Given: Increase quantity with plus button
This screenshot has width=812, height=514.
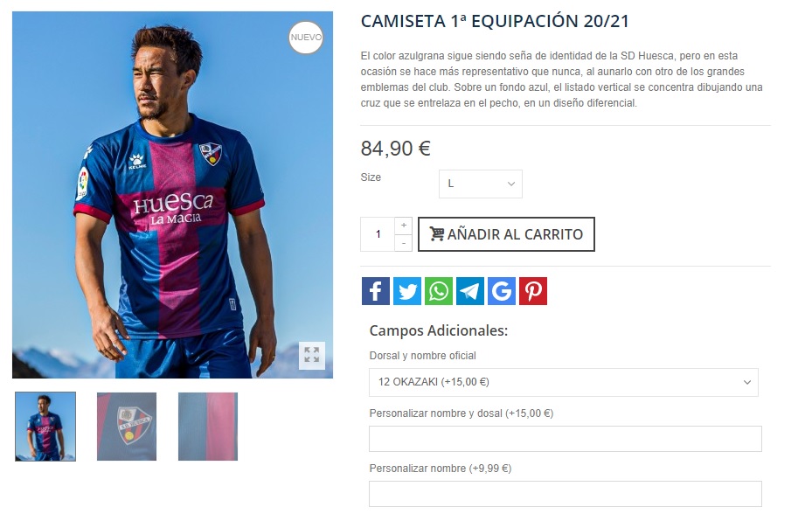Looking at the screenshot, I should click(404, 226).
